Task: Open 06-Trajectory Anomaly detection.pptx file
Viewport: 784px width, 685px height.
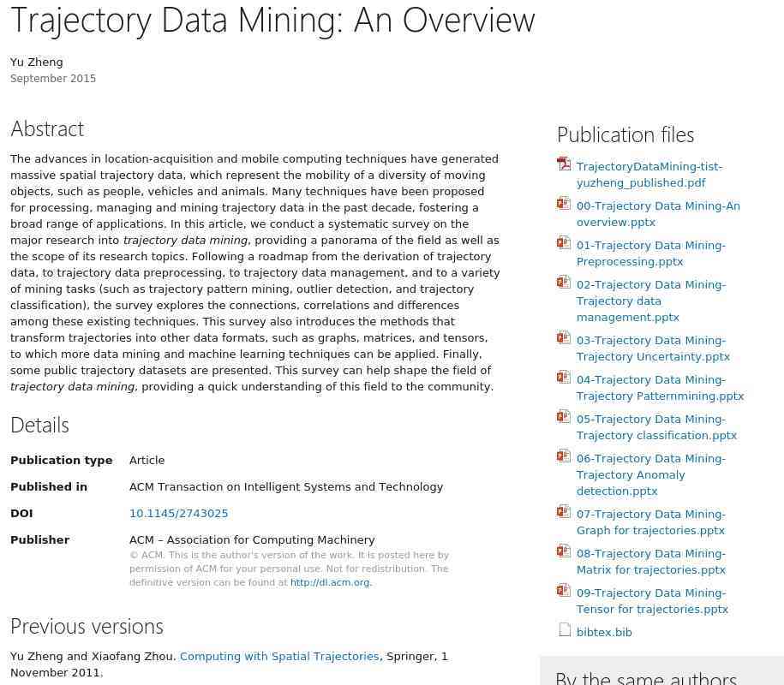Action: coord(650,474)
